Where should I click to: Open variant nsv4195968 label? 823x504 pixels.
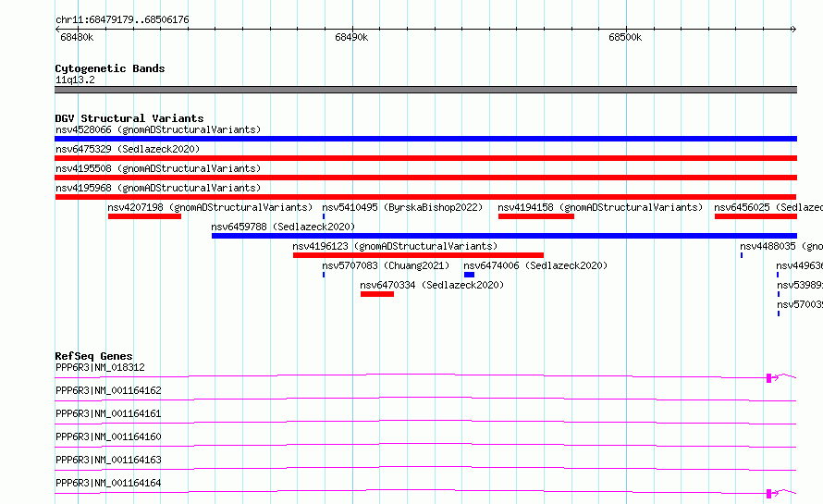[158, 188]
